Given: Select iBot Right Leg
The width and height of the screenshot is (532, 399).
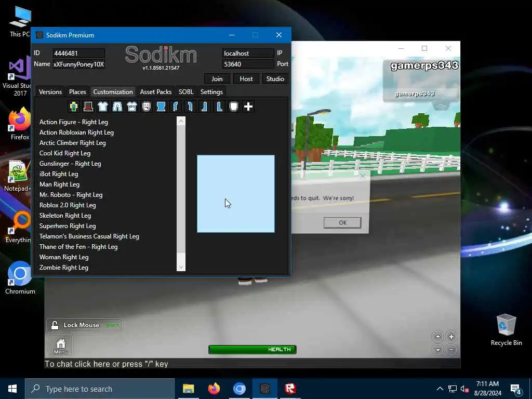Looking at the screenshot, I should [59, 174].
